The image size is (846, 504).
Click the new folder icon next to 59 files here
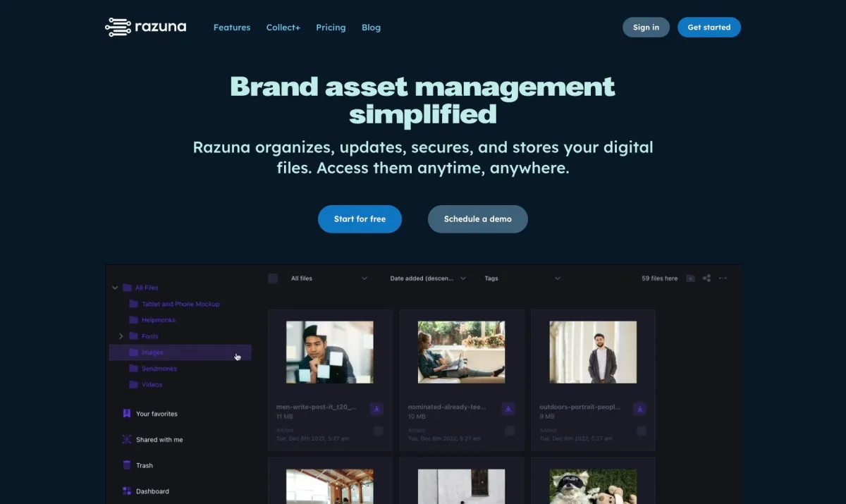(x=690, y=278)
